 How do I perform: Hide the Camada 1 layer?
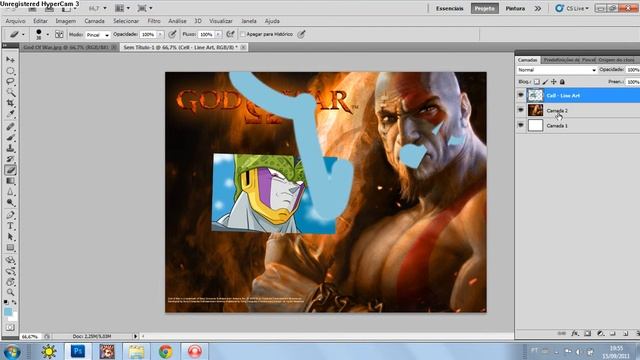tap(520, 125)
